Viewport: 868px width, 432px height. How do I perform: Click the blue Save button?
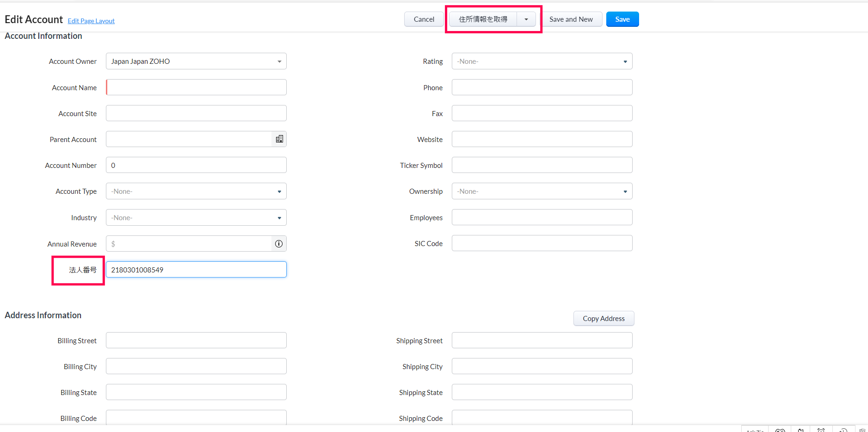pyautogui.click(x=622, y=19)
